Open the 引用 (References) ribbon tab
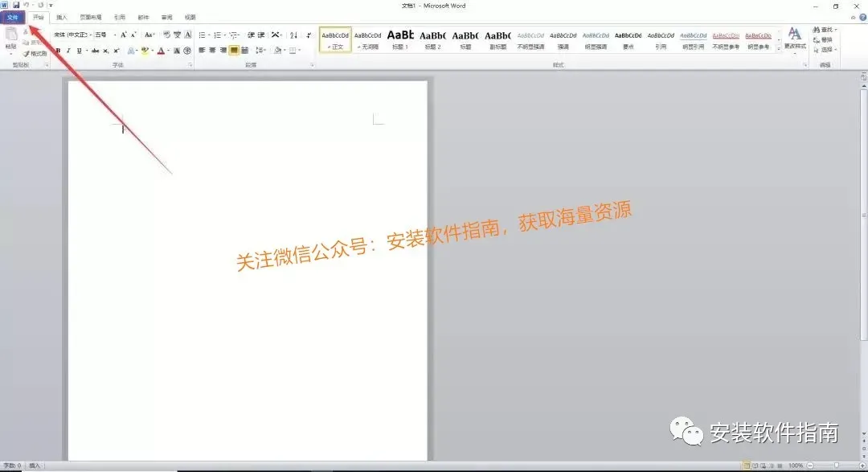 [x=120, y=17]
